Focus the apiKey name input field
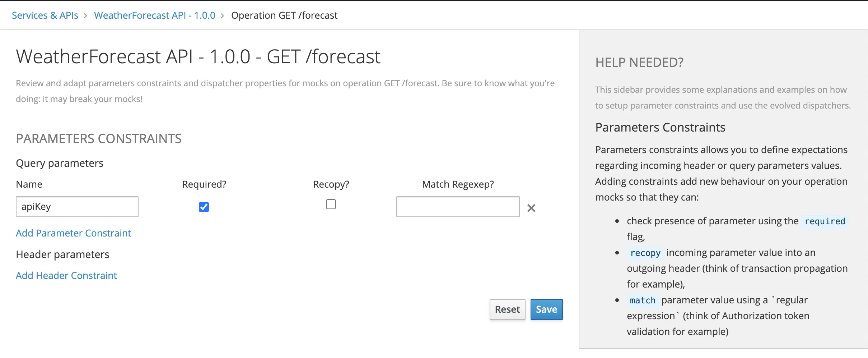 click(77, 207)
